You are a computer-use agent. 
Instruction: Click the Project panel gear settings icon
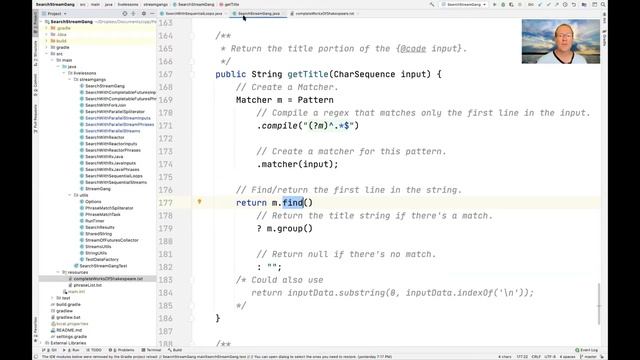pyautogui.click(x=144, y=13)
